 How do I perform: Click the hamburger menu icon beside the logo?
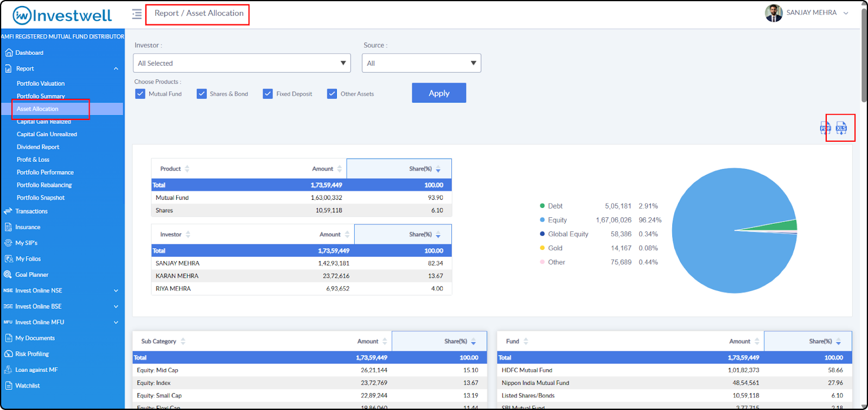point(137,14)
